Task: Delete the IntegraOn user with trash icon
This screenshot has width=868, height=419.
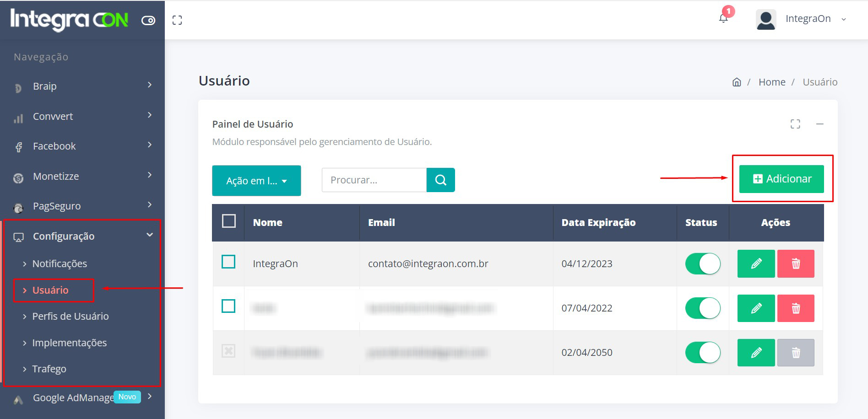Action: pos(796,263)
